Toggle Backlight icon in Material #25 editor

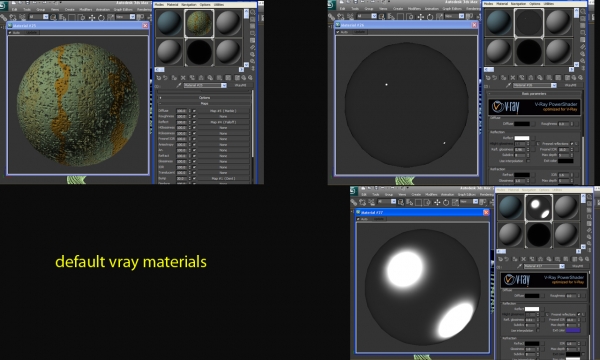pyautogui.click(x=253, y=20)
